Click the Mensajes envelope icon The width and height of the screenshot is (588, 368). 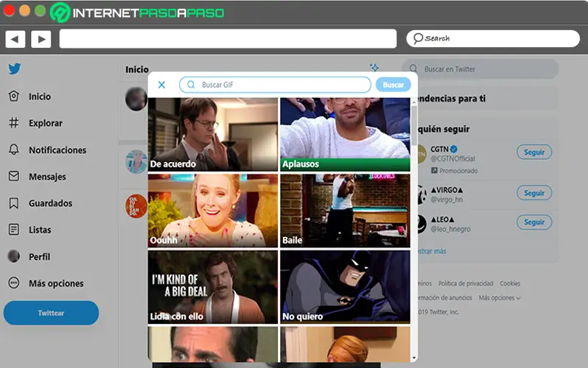click(x=14, y=176)
